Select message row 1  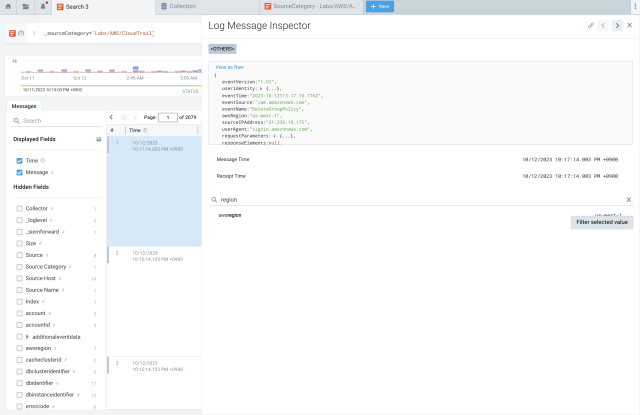coord(154,191)
